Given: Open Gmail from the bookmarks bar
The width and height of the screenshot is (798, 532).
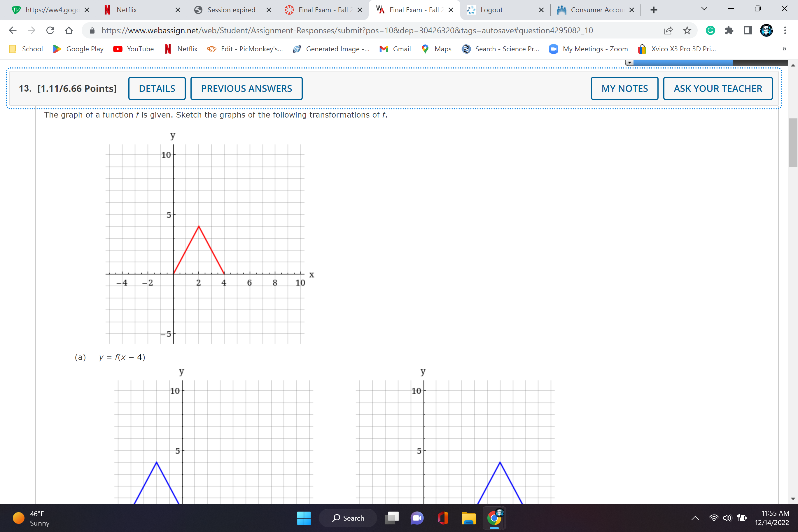Looking at the screenshot, I should point(395,49).
